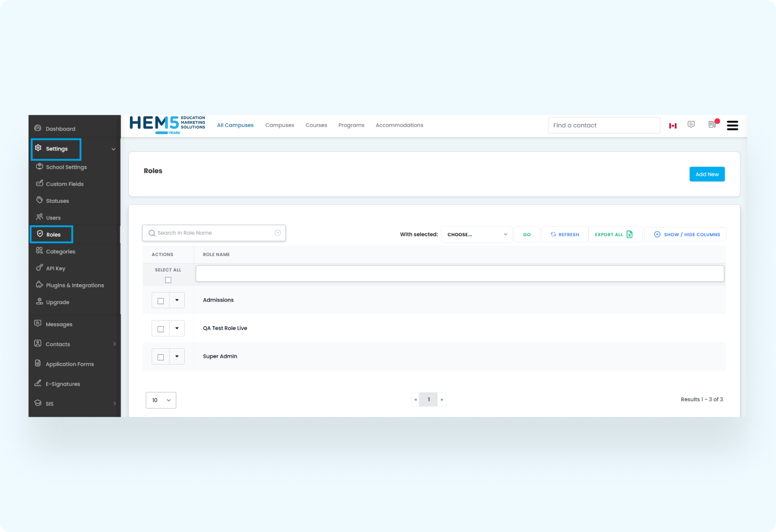Check the checkbox next to Admissions role

pos(160,300)
